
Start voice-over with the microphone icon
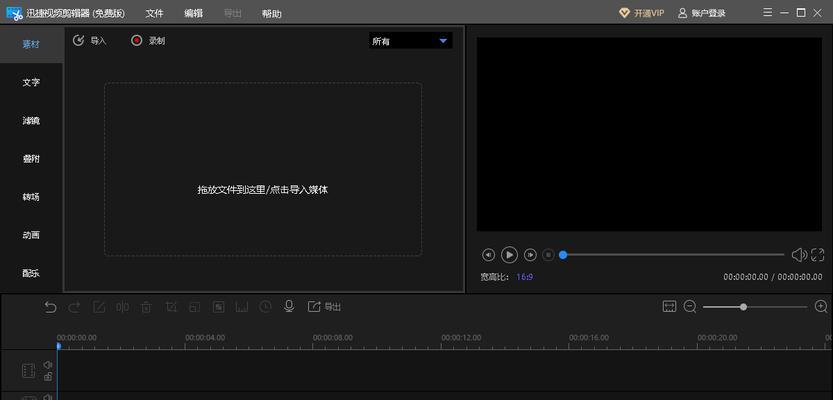point(289,307)
